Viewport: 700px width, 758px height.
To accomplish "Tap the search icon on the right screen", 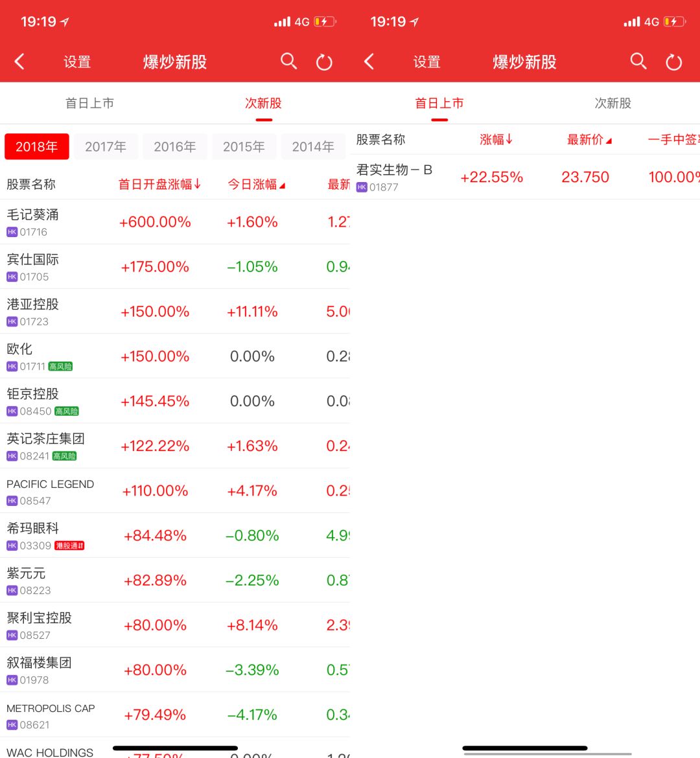I will coord(638,62).
